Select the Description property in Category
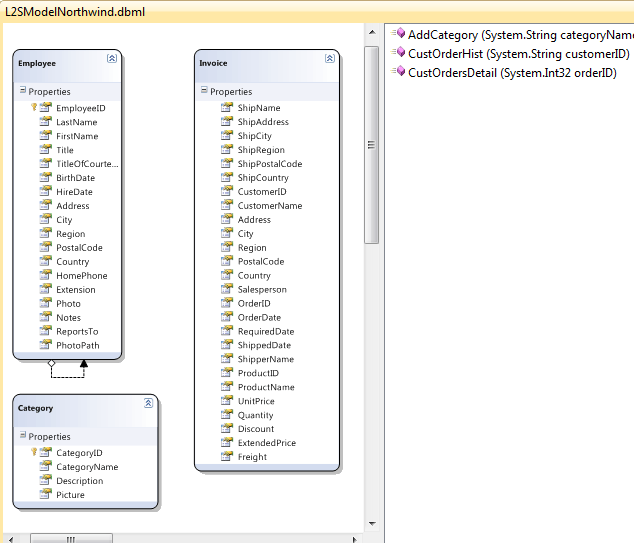The width and height of the screenshot is (634, 543). click(x=80, y=481)
